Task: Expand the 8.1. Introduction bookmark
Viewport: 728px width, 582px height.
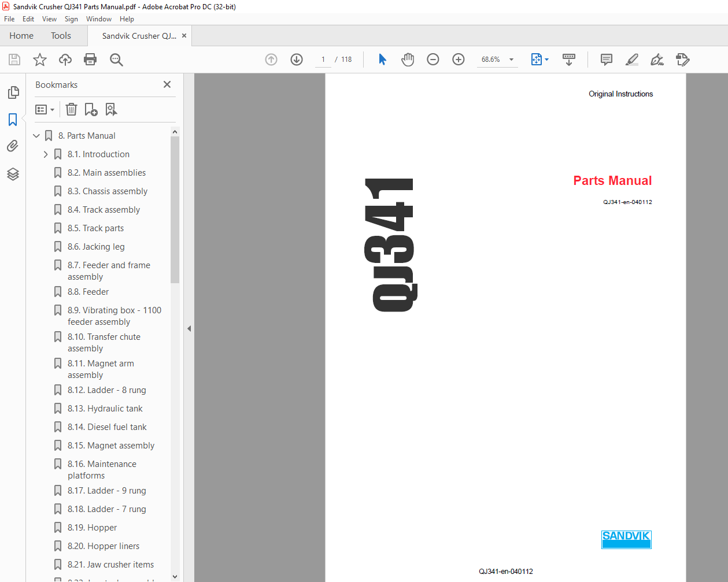Action: pos(46,154)
